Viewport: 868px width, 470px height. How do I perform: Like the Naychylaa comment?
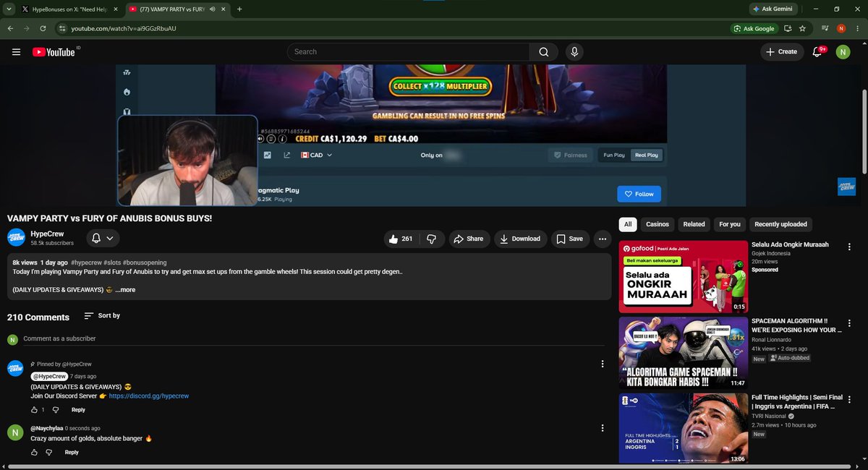34,453
